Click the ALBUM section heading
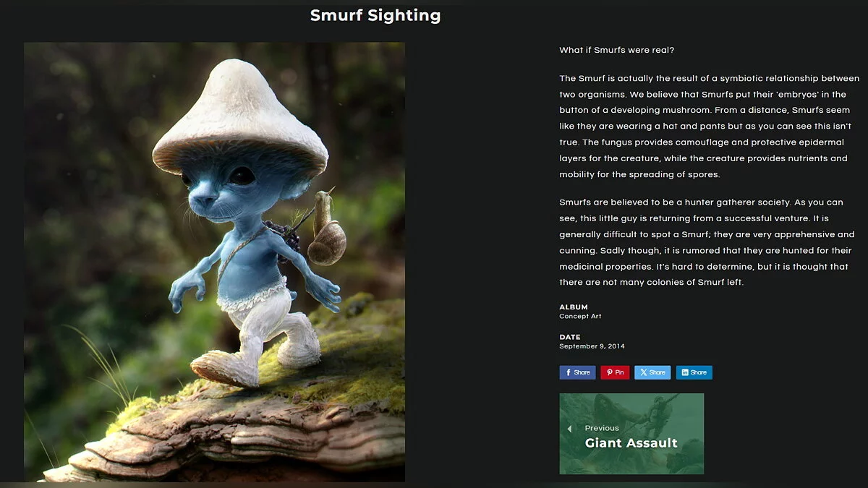868x488 pixels. [x=574, y=307]
